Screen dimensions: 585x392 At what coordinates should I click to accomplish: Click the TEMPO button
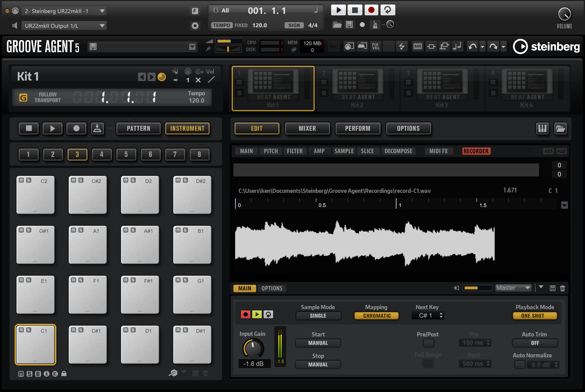pyautogui.click(x=222, y=25)
